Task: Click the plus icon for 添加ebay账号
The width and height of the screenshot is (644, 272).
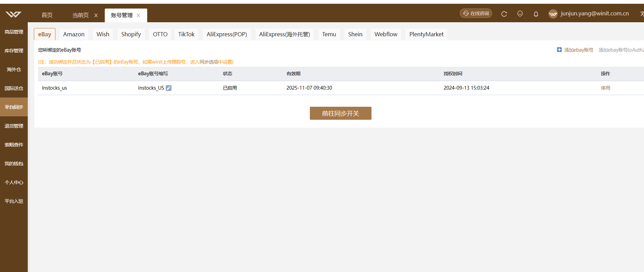Action: (559, 50)
